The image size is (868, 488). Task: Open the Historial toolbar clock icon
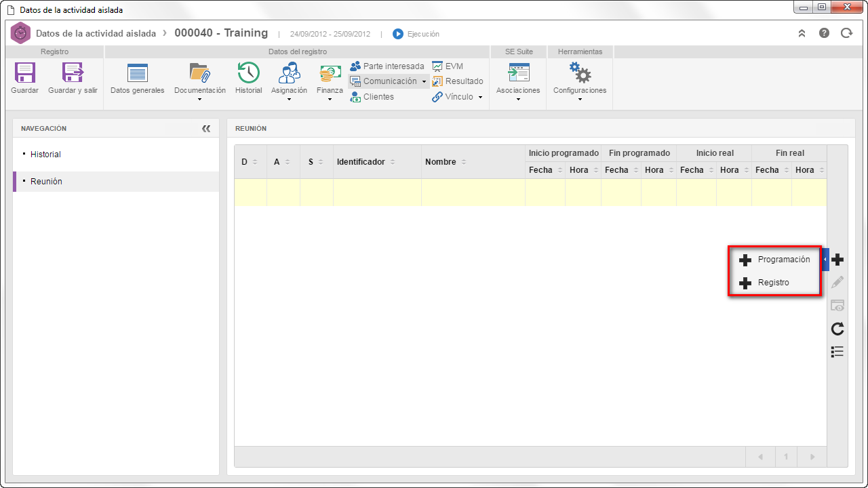248,73
